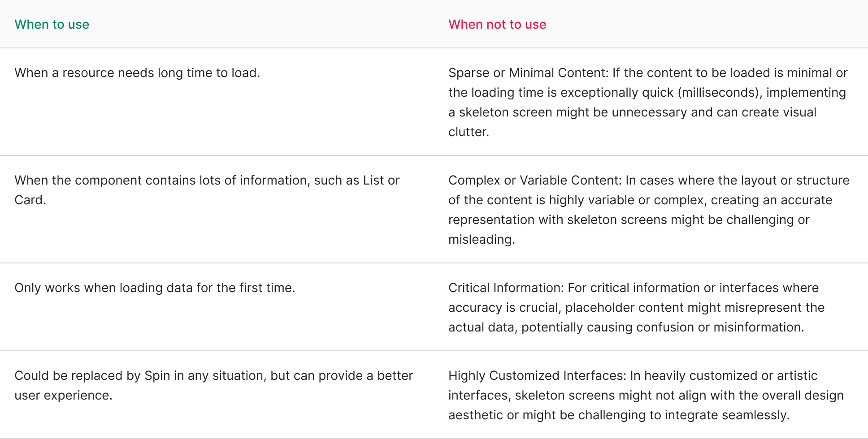Click the word "Card." in the second row
The image size is (868, 439).
point(30,200)
